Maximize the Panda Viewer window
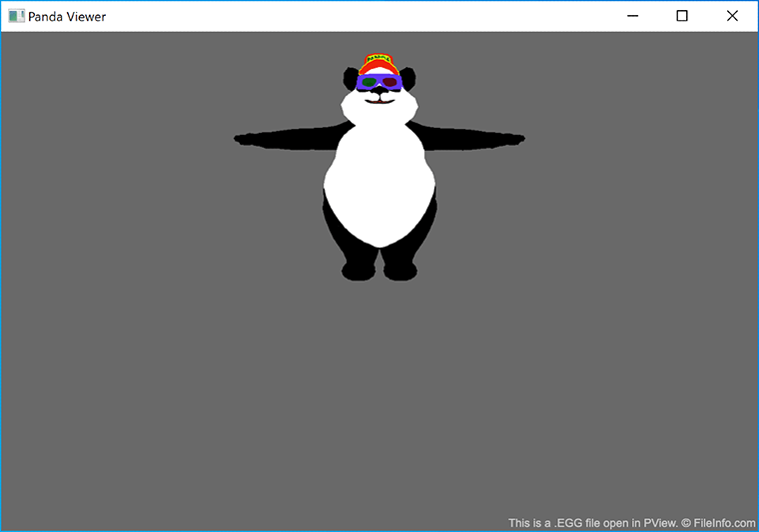The width and height of the screenshot is (759, 532). tap(682, 16)
